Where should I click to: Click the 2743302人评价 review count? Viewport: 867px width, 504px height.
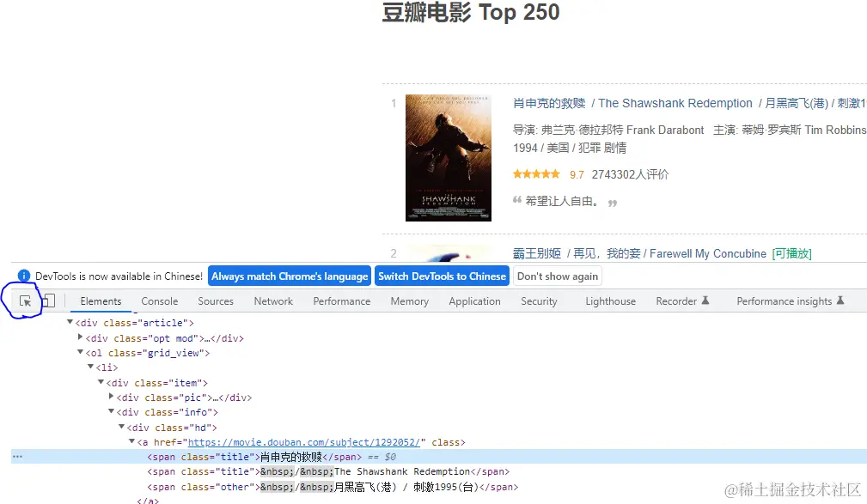(630, 174)
